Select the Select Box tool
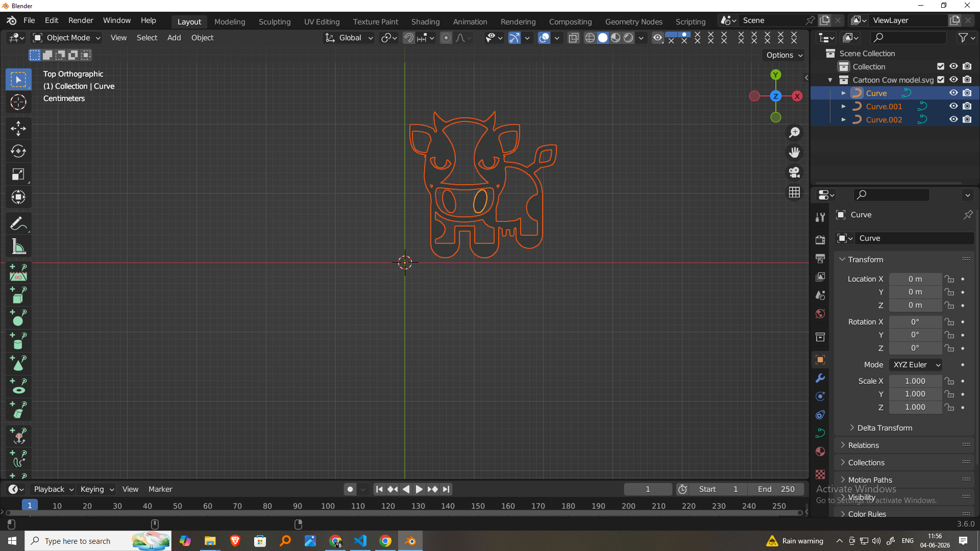This screenshot has width=980, height=551. pos(18,80)
